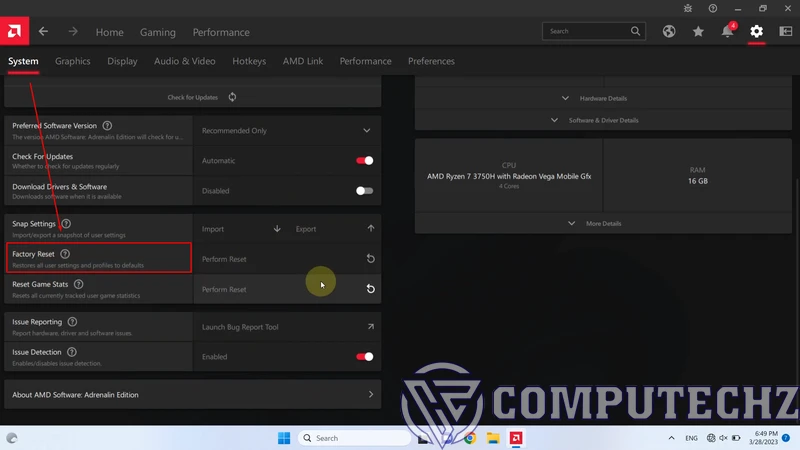800x450 pixels.
Task: Switch to Display tab
Action: (122, 61)
